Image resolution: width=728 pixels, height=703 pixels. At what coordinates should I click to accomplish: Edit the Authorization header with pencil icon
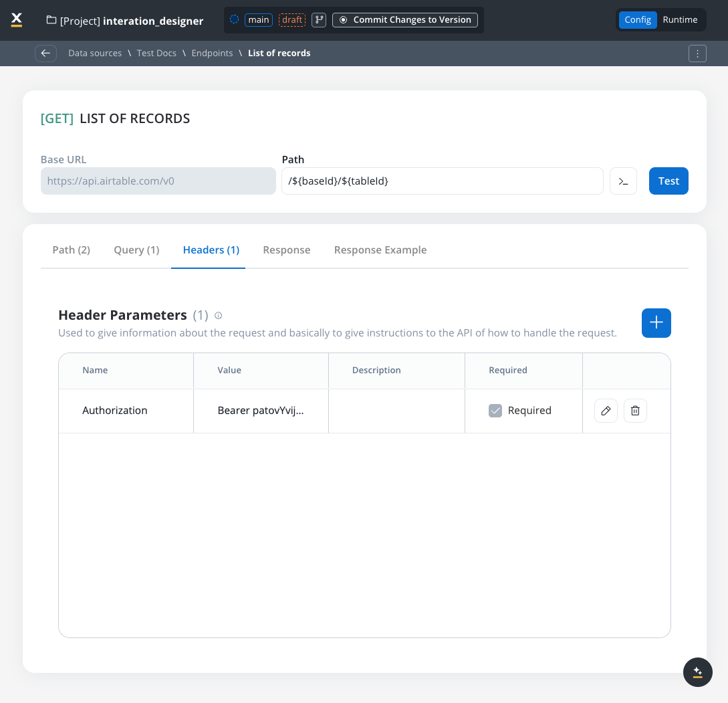(x=606, y=411)
